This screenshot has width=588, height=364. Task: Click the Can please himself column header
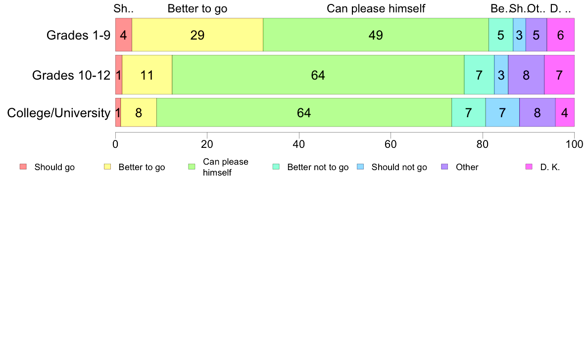376,8
